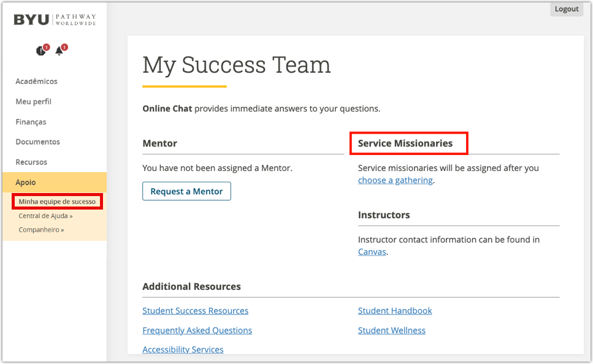Image resolution: width=593 pixels, height=364 pixels.
Task: Collapse the Apoio sidebar section
Action: click(55, 182)
